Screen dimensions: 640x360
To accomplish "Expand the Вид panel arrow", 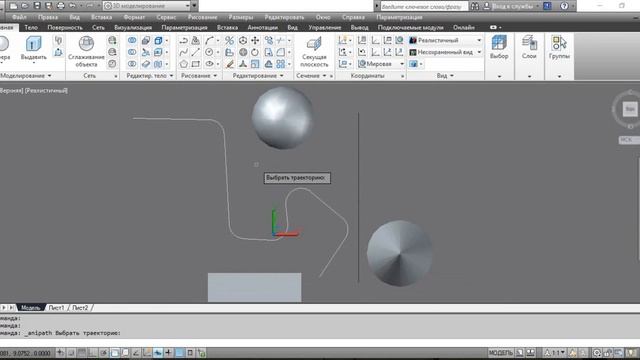I will coord(452,76).
